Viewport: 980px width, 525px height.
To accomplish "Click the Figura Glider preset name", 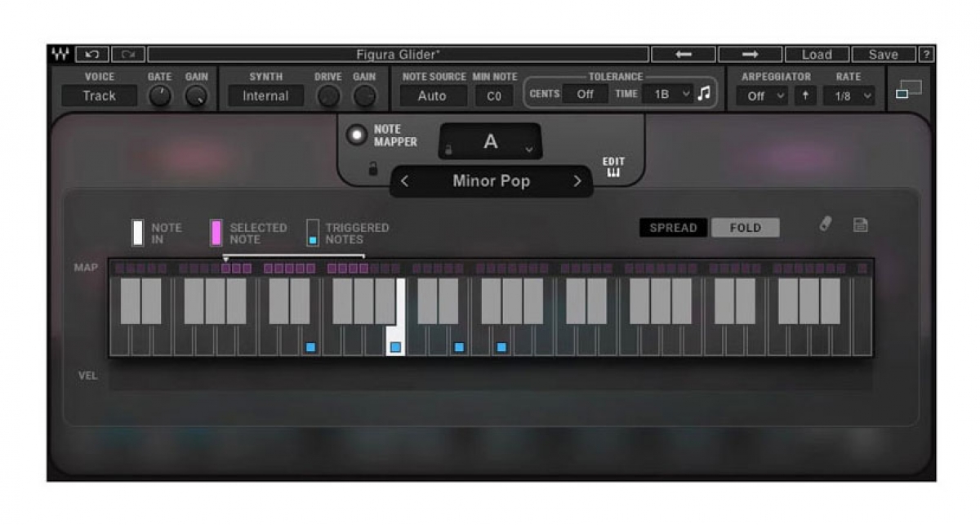I will 398,55.
